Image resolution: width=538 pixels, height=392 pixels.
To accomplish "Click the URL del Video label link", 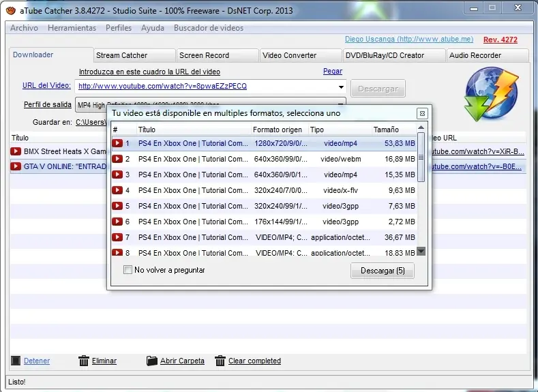I will (x=46, y=85).
